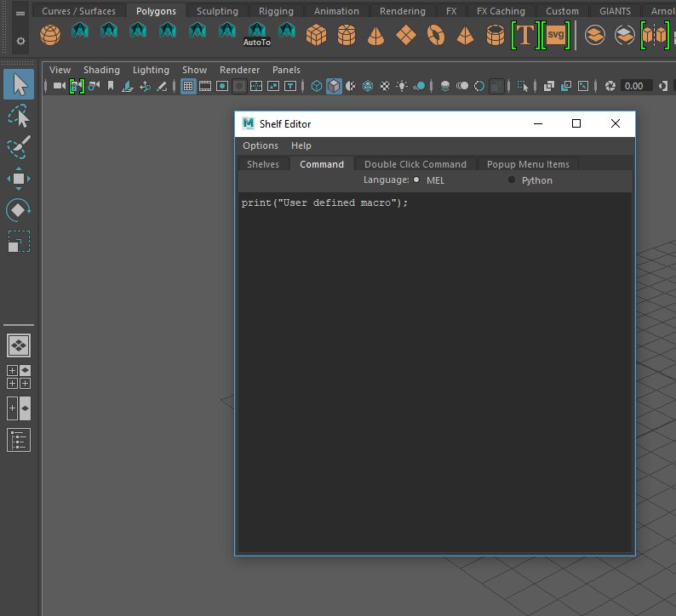Open the shelf options gear menu
This screenshot has height=616, width=676.
point(21,40)
